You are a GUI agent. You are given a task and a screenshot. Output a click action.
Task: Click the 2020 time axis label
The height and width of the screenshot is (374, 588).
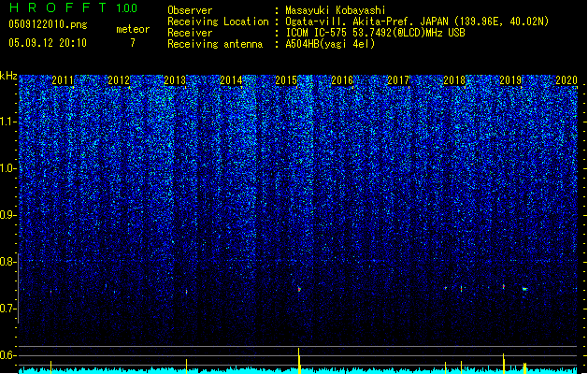coord(566,80)
